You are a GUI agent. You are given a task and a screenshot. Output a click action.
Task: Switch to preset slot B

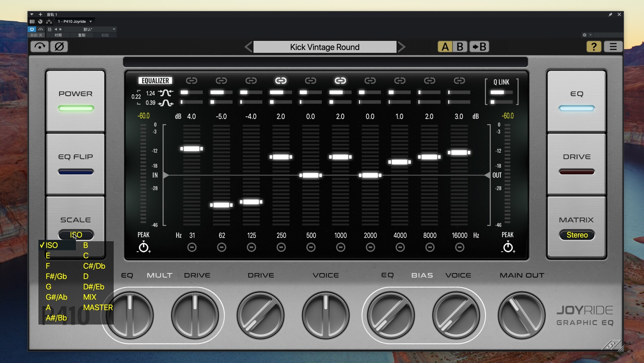point(460,47)
